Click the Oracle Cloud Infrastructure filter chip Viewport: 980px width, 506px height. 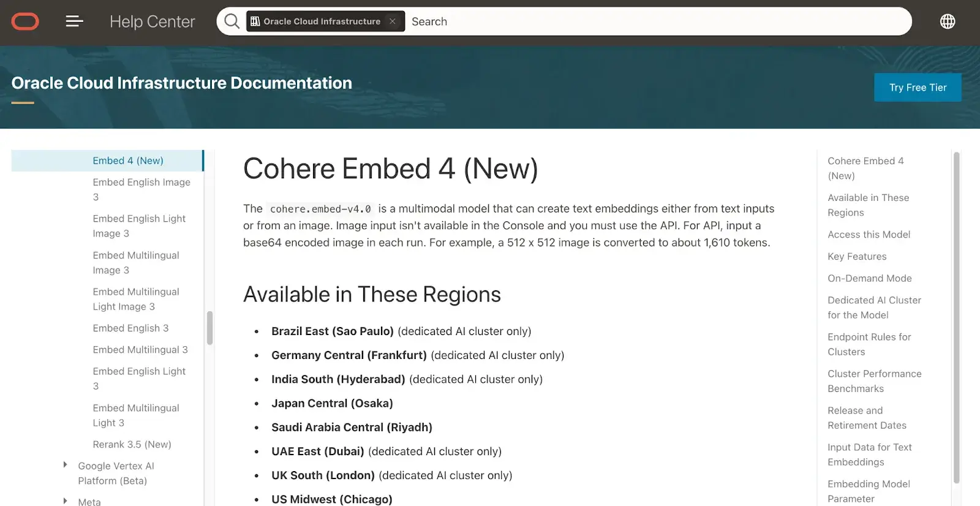316,21
